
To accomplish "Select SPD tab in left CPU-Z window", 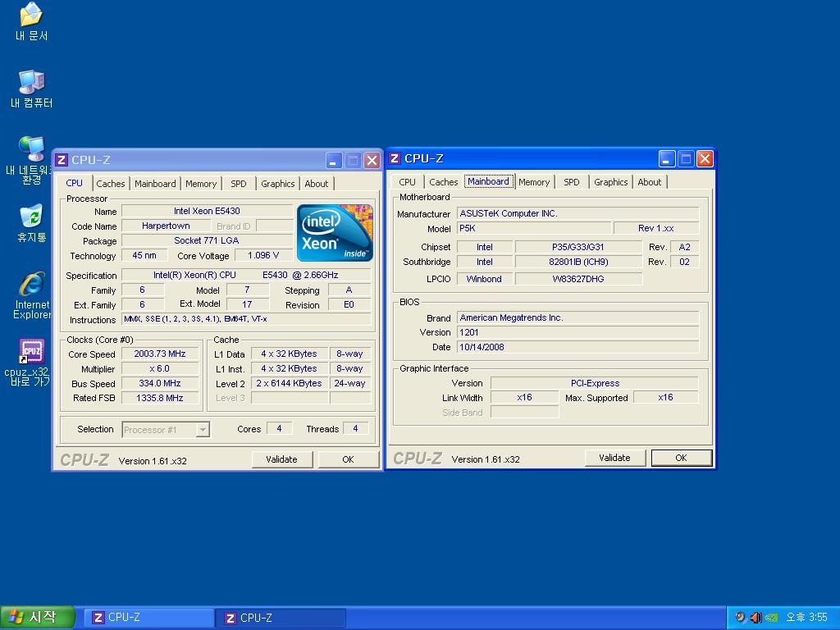I will tap(238, 184).
